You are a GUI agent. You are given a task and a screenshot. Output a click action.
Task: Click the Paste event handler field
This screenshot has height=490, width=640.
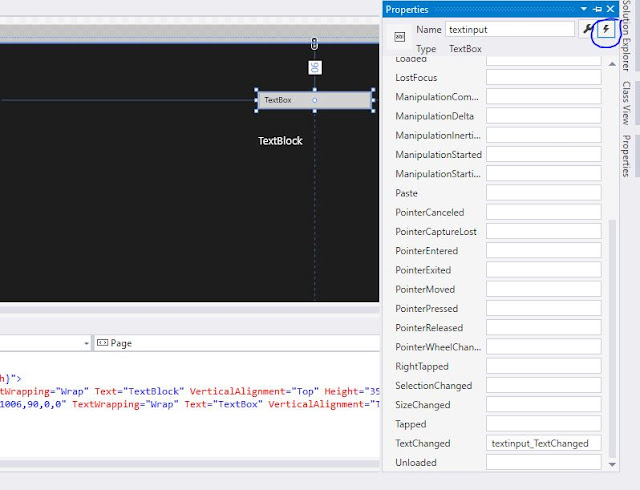[544, 193]
